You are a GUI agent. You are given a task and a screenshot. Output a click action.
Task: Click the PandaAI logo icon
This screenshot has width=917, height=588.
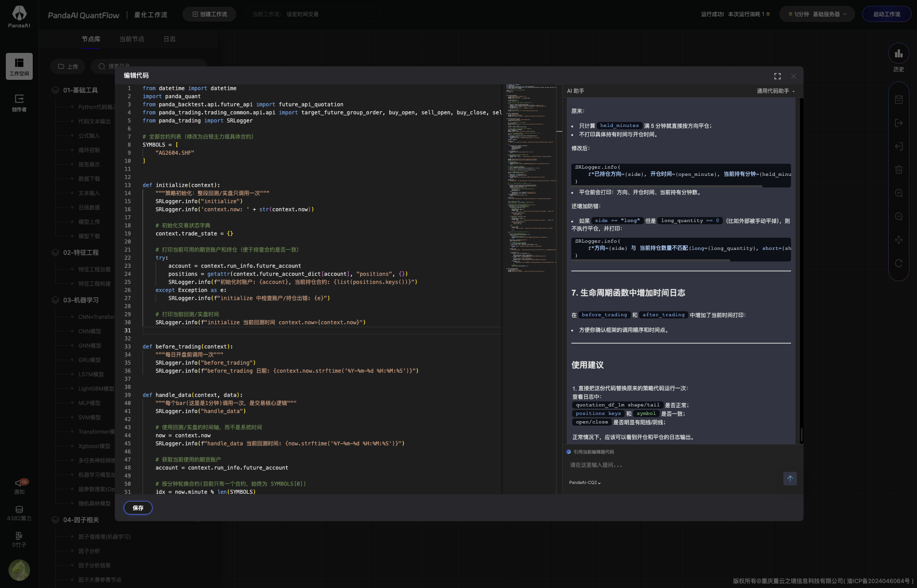[19, 13]
